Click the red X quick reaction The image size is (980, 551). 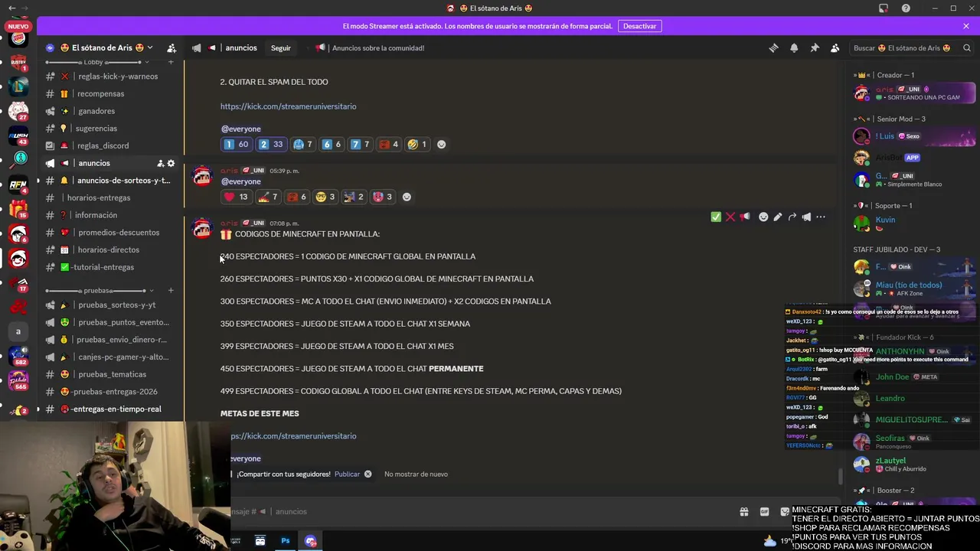pos(730,217)
